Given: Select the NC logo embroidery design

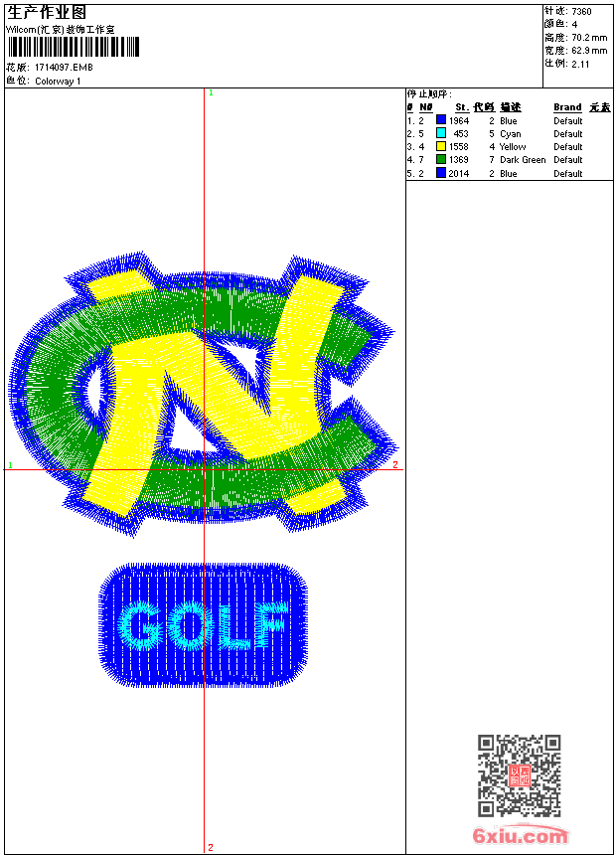Looking at the screenshot, I should click(x=203, y=394).
